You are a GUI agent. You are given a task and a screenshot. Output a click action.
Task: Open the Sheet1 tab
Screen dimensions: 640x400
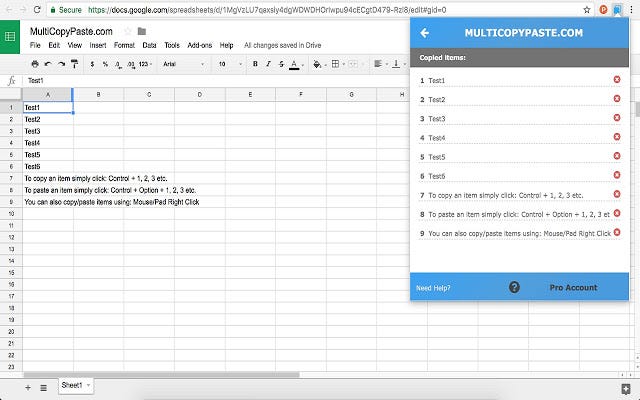tap(76, 385)
